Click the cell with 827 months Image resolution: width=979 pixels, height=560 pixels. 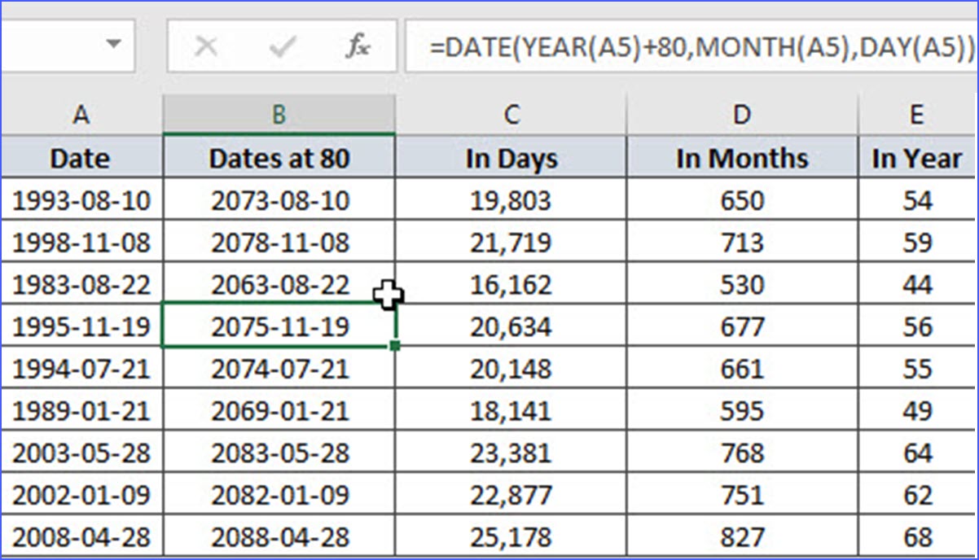tap(742, 538)
